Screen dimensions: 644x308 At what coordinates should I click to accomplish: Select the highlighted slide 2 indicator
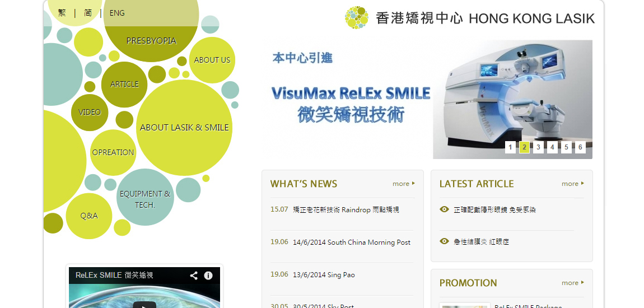[524, 147]
